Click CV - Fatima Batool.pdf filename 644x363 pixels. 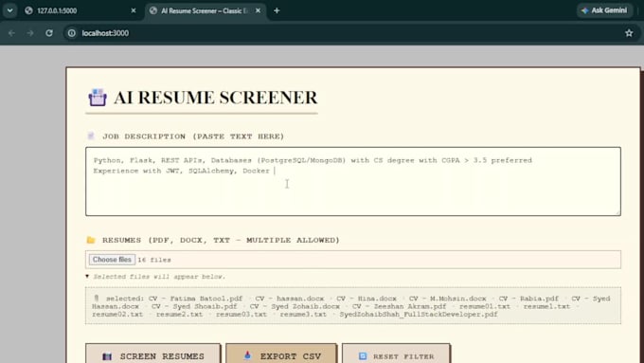195,299
